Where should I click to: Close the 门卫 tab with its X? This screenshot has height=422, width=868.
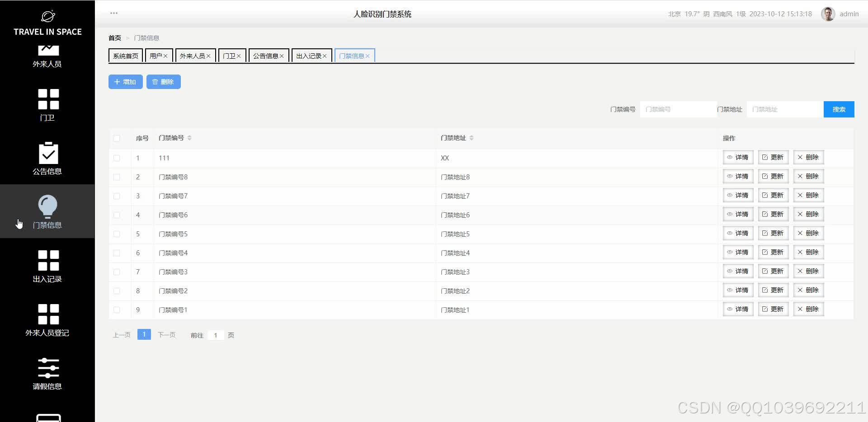click(239, 56)
